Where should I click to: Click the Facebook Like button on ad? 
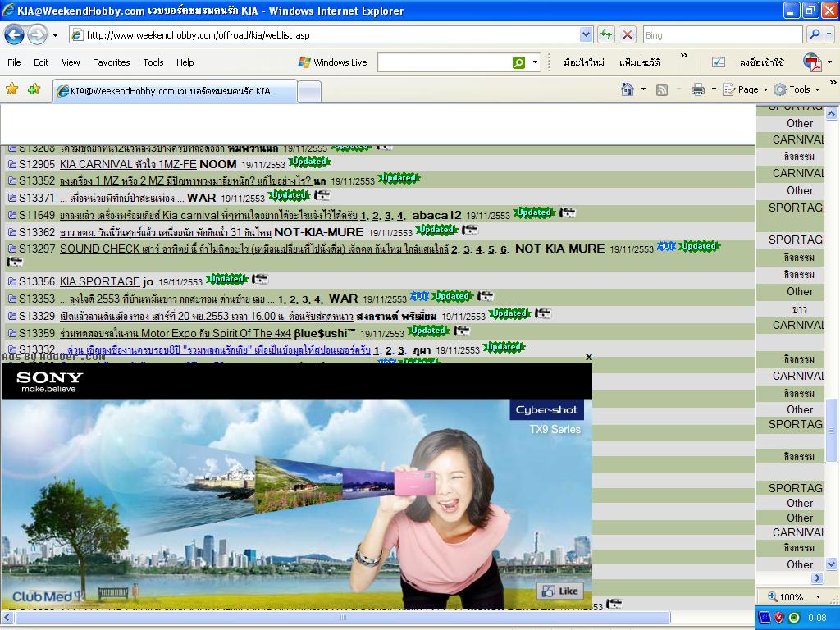coord(559,591)
